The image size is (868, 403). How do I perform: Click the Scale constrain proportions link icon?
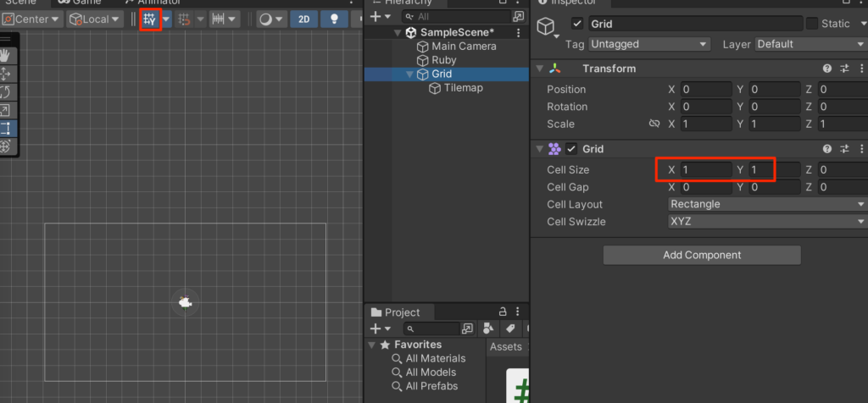[654, 124]
